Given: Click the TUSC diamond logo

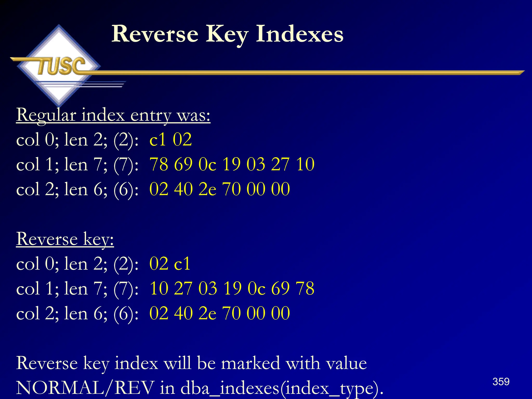Looking at the screenshot, I should 59,65.
